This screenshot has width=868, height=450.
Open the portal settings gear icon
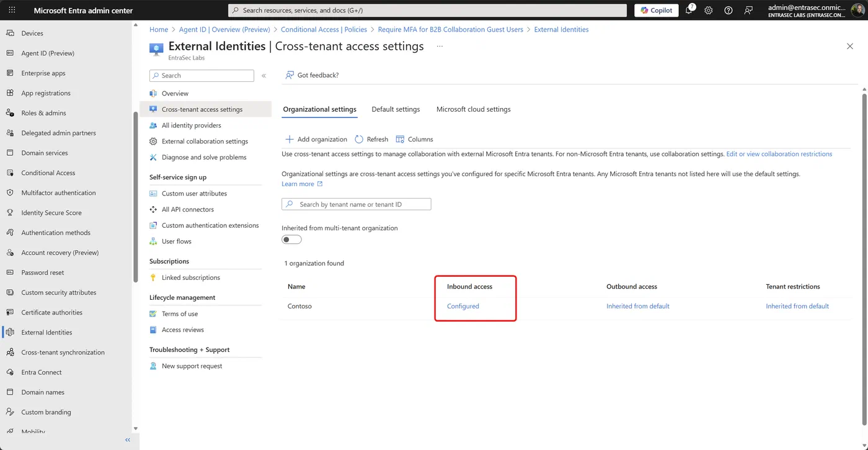point(709,11)
